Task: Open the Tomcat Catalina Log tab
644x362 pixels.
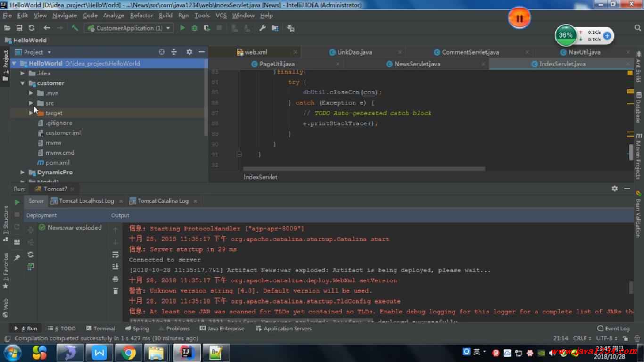Action: pos(163,201)
